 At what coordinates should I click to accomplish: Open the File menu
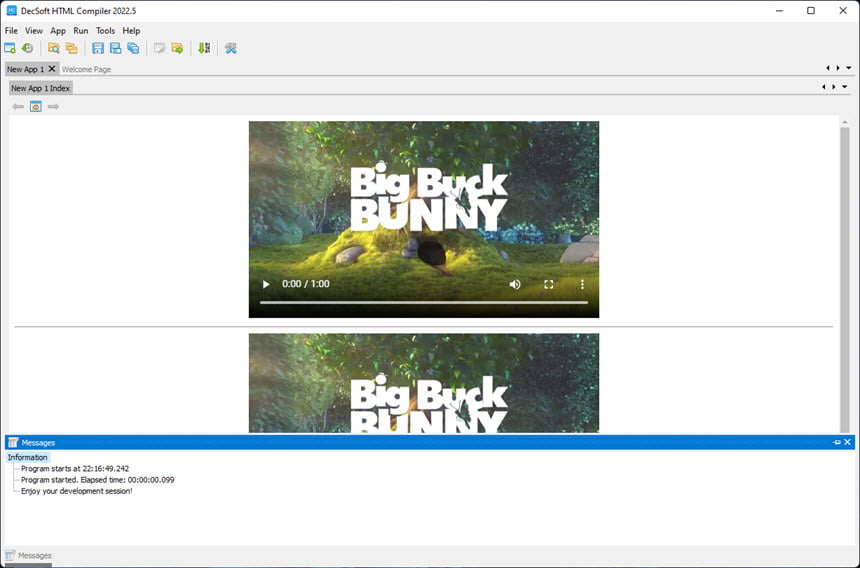11,31
